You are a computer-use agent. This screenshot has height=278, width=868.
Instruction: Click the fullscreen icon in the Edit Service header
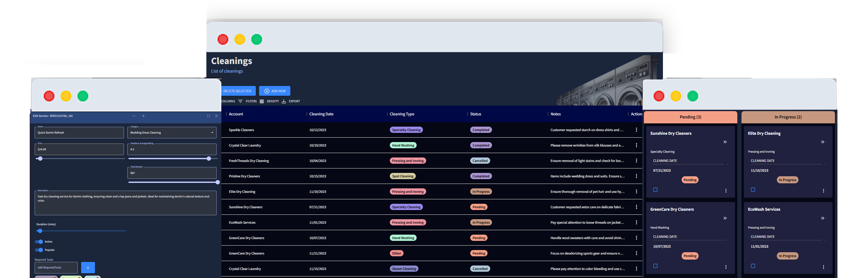[209, 116]
